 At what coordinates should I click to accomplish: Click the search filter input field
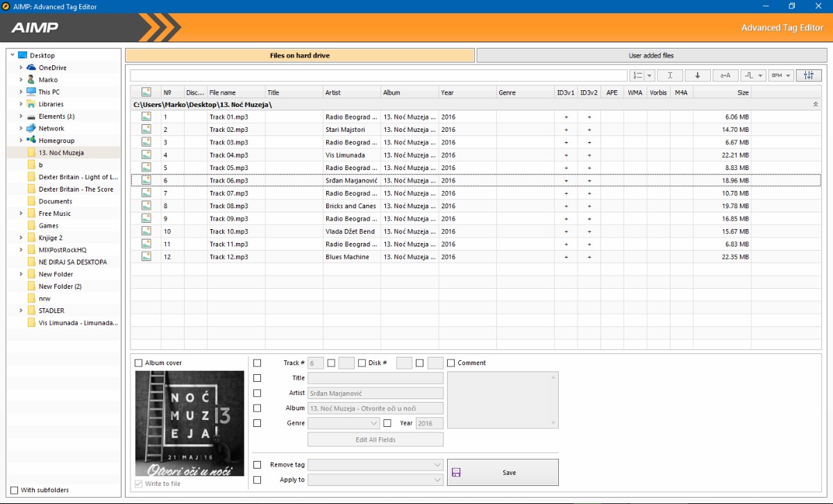point(378,75)
